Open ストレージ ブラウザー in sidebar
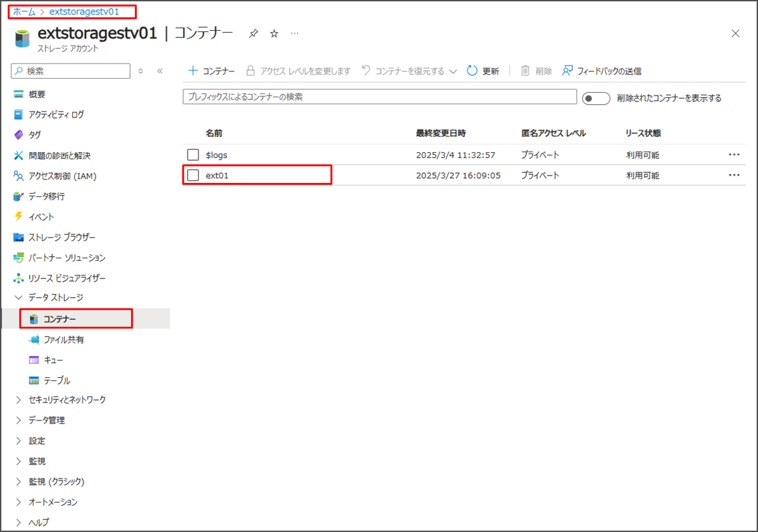Screen dimensions: 758x532 61,238
